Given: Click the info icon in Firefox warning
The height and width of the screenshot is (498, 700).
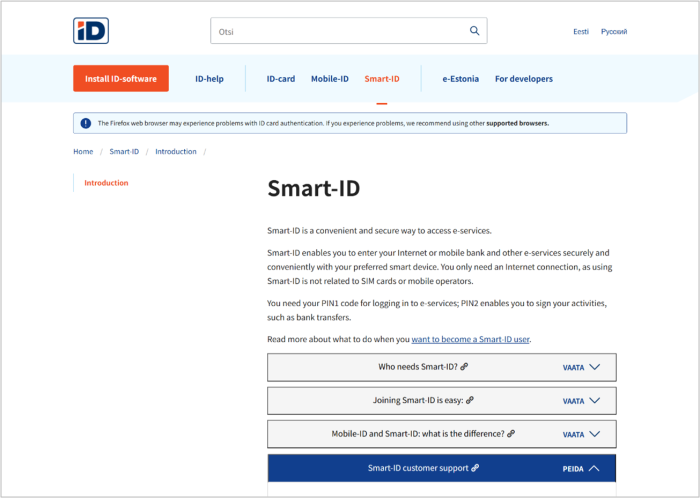Looking at the screenshot, I should 85,123.
